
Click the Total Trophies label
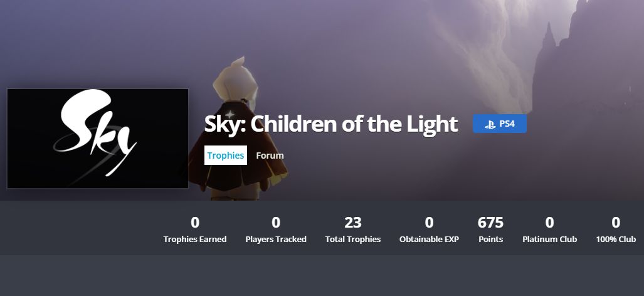353,239
